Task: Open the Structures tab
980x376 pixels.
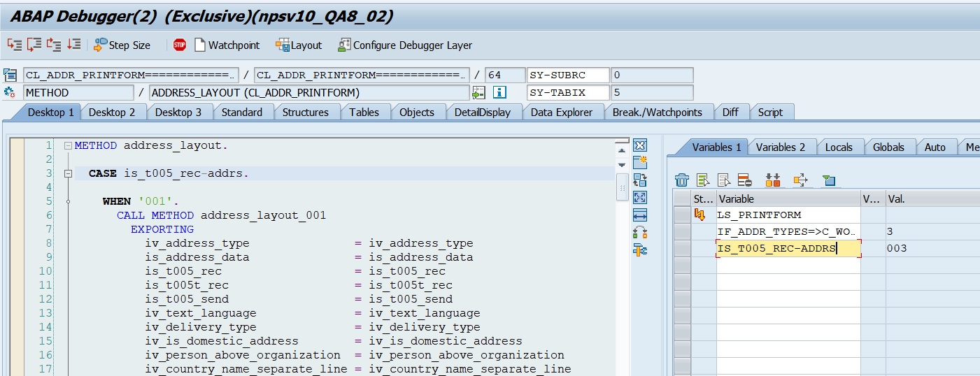Action: [306, 112]
